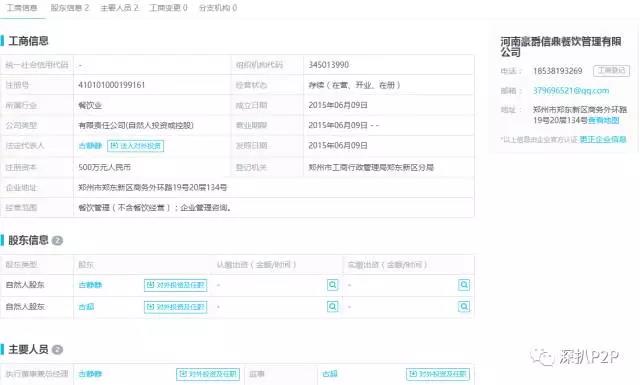This screenshot has height=385, width=640.
Task: Open the 分支机构 0 tab
Action: [x=218, y=8]
